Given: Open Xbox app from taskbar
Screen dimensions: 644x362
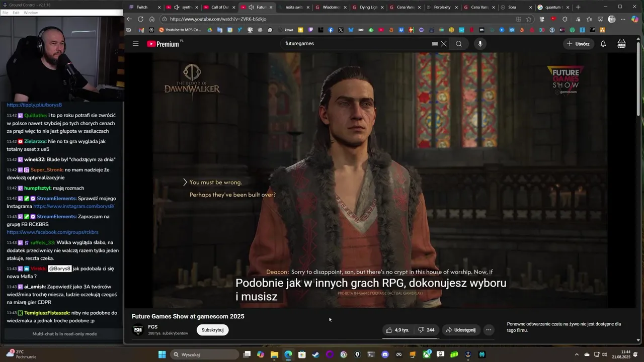Looking at the screenshot, I should (427, 354).
